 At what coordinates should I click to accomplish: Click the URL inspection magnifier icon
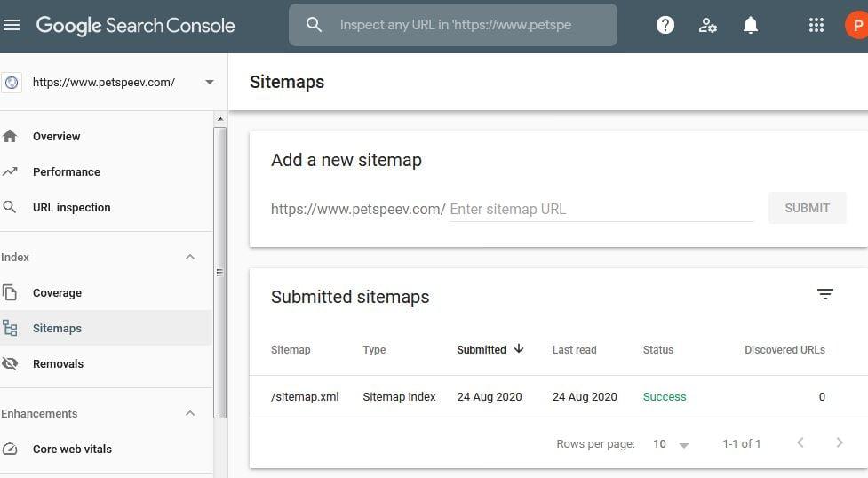(x=10, y=207)
